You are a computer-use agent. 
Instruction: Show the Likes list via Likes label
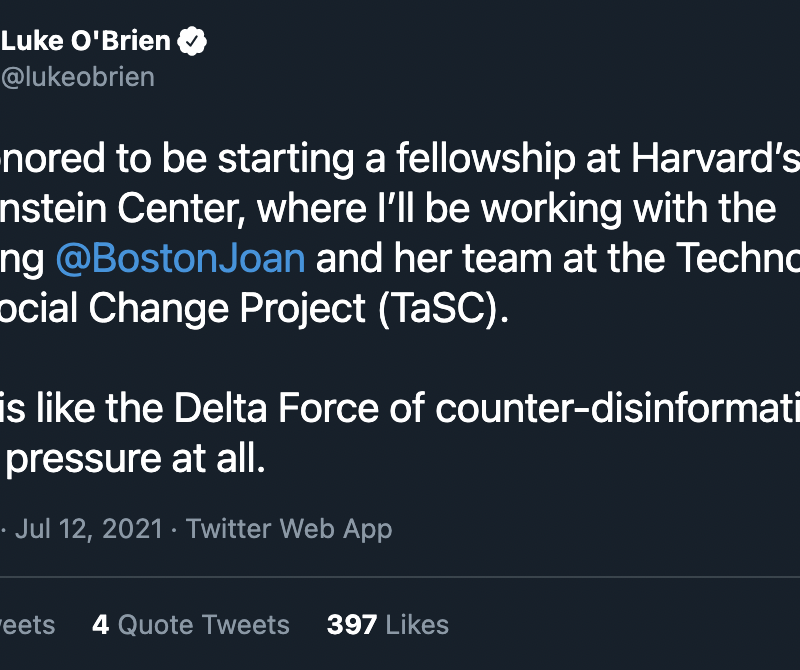click(416, 625)
